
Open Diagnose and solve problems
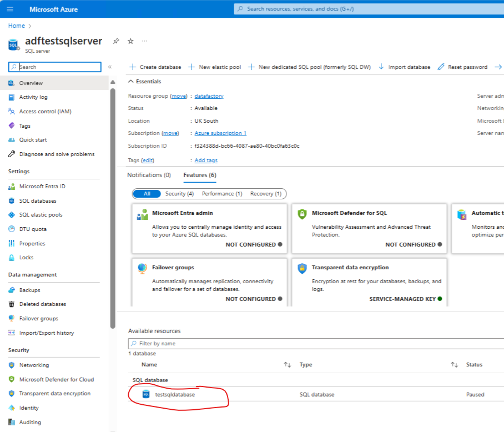pyautogui.click(x=57, y=154)
